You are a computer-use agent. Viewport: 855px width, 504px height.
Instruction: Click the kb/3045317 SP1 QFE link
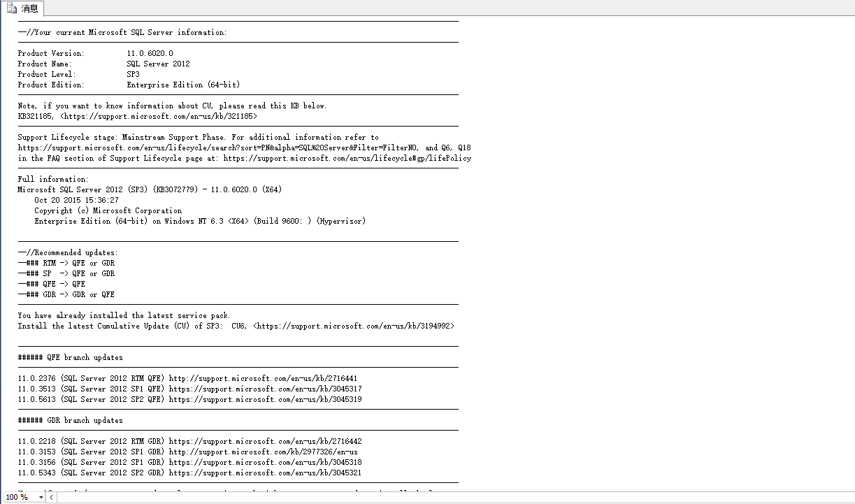coord(265,389)
